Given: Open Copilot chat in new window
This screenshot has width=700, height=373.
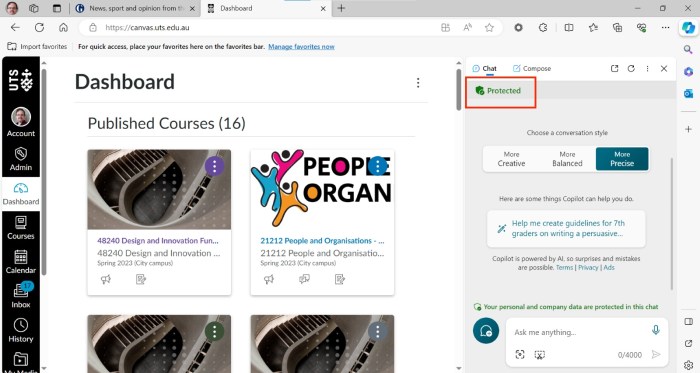Looking at the screenshot, I should tap(614, 68).
